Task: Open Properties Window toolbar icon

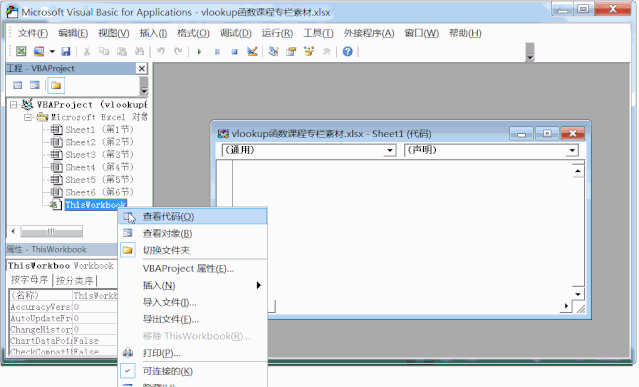Action: point(291,51)
